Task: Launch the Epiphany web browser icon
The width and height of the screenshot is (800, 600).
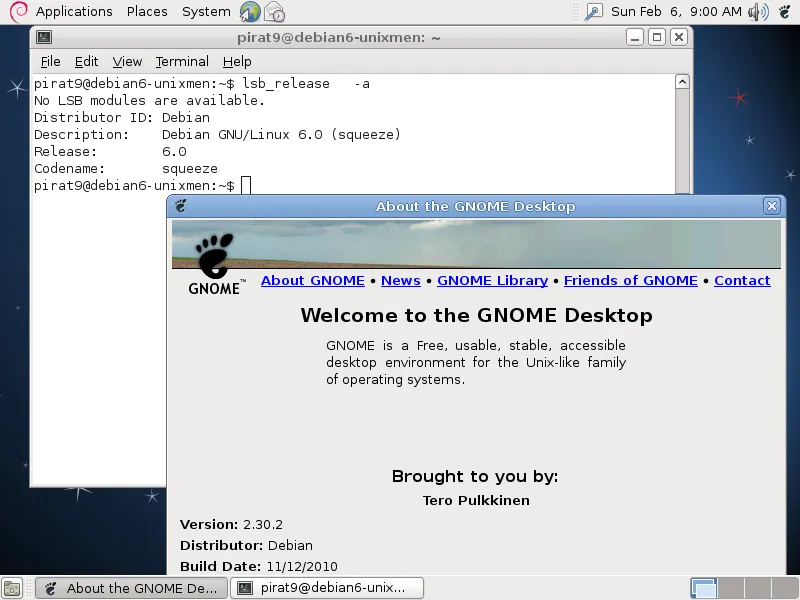Action: (x=250, y=12)
